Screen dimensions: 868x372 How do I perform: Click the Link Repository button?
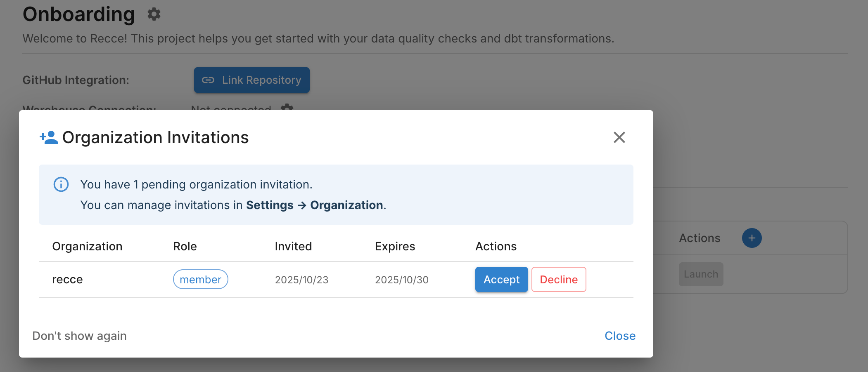pyautogui.click(x=251, y=80)
